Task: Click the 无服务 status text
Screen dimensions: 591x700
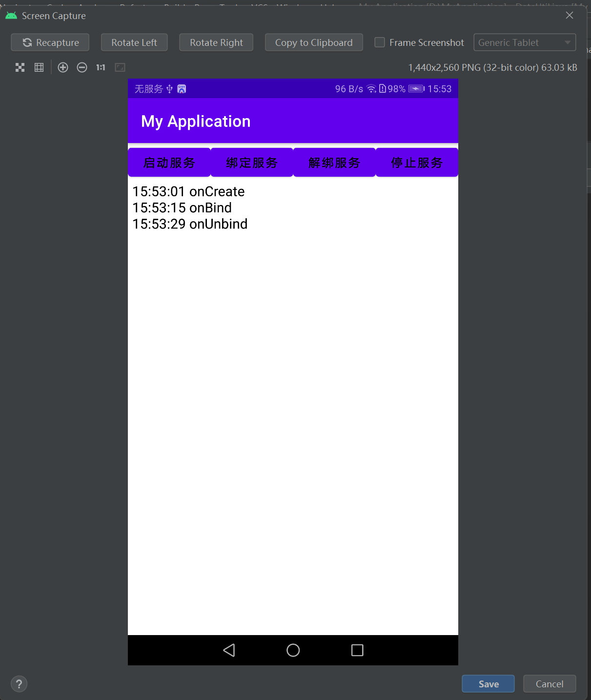Action: (x=149, y=89)
